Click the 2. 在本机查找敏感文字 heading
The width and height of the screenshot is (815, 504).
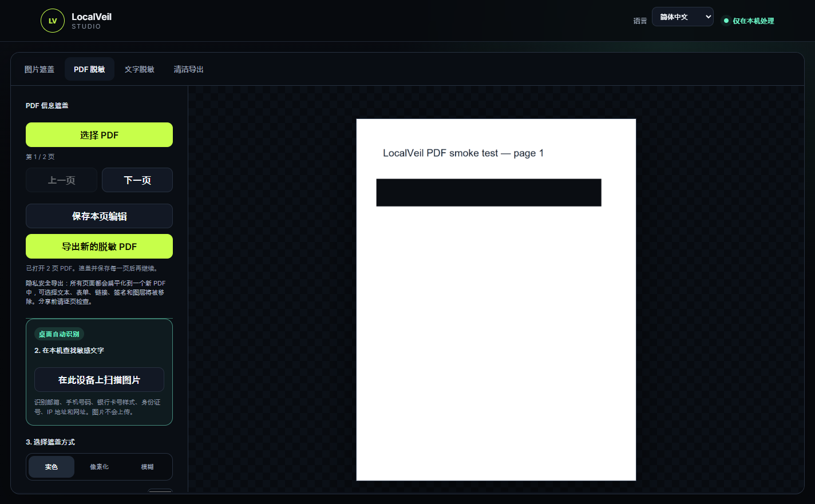tap(69, 351)
